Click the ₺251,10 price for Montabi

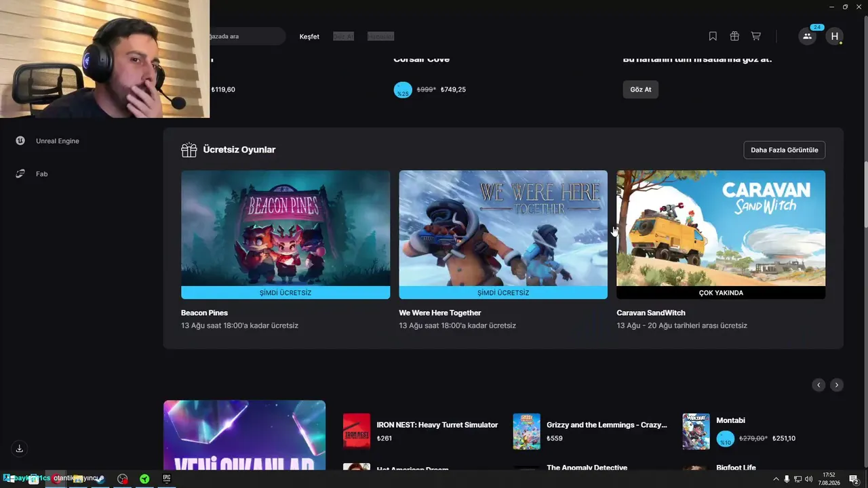point(784,439)
